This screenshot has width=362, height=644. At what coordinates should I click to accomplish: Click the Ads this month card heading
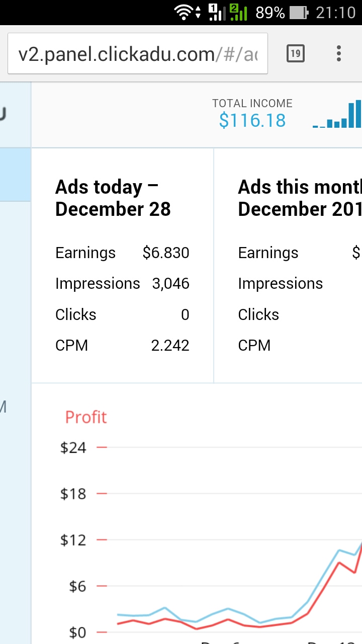click(x=300, y=198)
